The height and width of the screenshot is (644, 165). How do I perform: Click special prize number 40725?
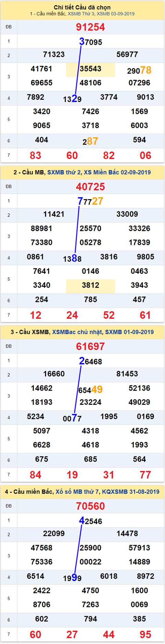90,187
